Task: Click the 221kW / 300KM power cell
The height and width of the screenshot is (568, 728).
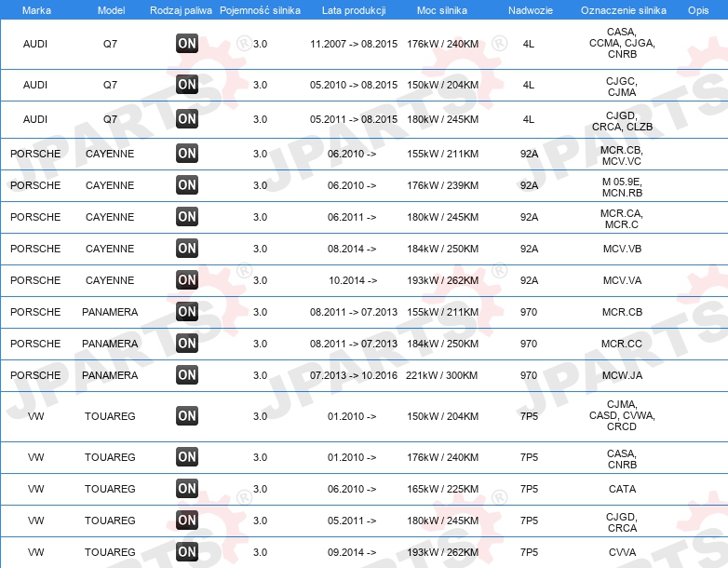Action: (x=441, y=375)
